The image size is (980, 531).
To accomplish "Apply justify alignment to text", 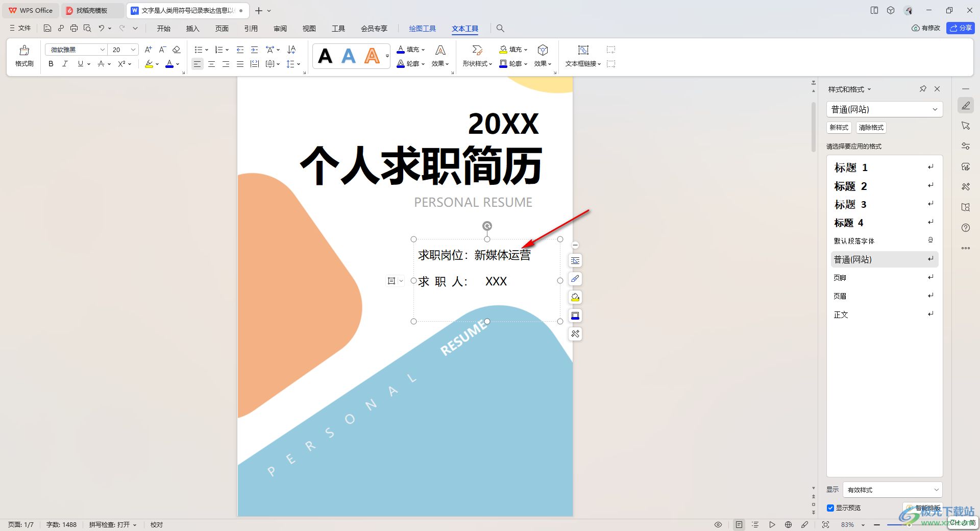I will (x=240, y=64).
